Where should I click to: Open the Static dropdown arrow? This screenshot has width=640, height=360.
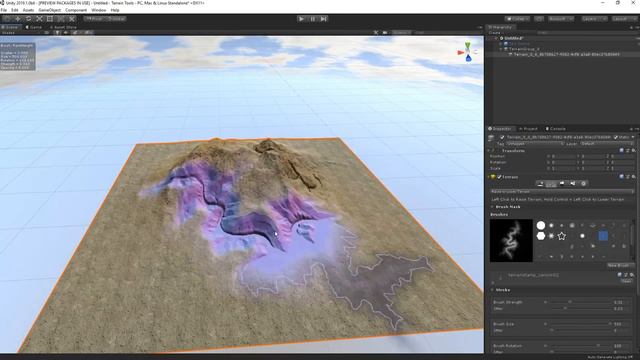click(x=633, y=138)
